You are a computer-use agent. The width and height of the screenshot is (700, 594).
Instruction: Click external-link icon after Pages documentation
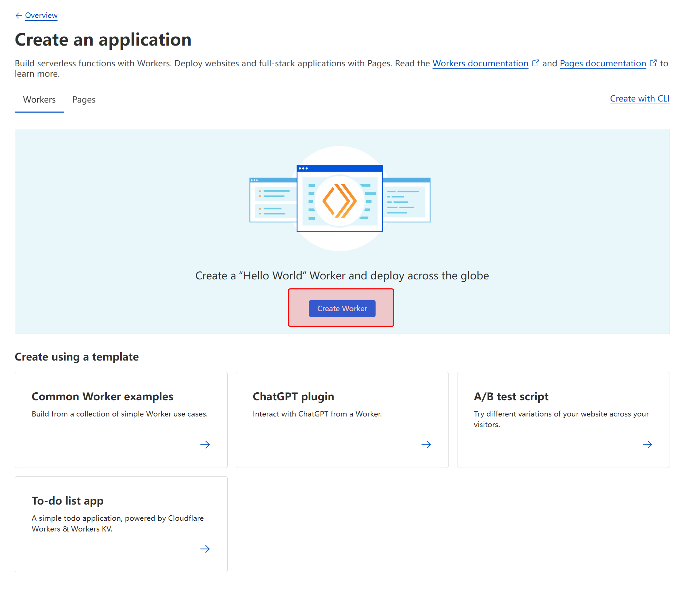tap(653, 63)
